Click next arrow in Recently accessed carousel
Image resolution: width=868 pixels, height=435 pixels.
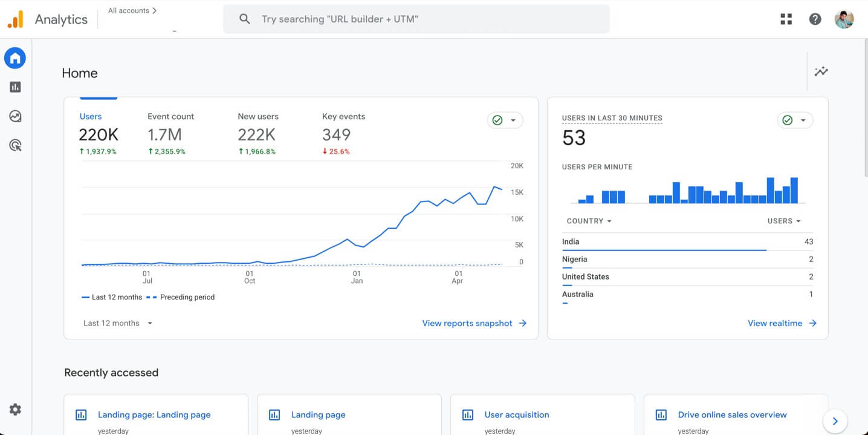[835, 421]
